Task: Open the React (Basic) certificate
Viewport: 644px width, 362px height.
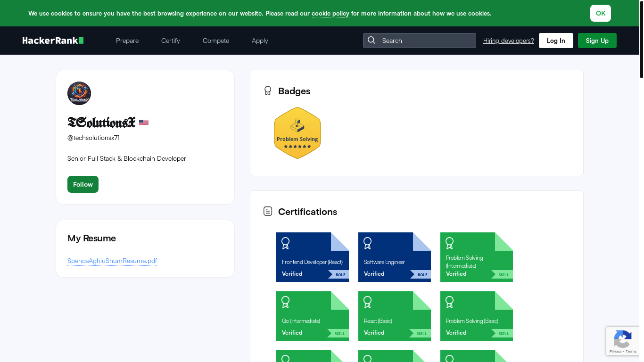Action: [x=395, y=316]
